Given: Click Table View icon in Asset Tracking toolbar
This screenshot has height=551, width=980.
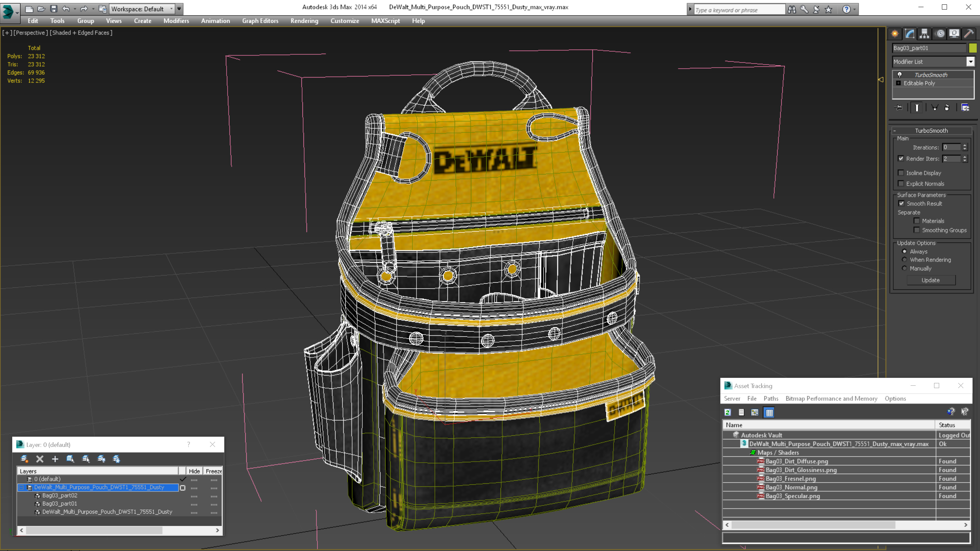Looking at the screenshot, I should pyautogui.click(x=769, y=412).
